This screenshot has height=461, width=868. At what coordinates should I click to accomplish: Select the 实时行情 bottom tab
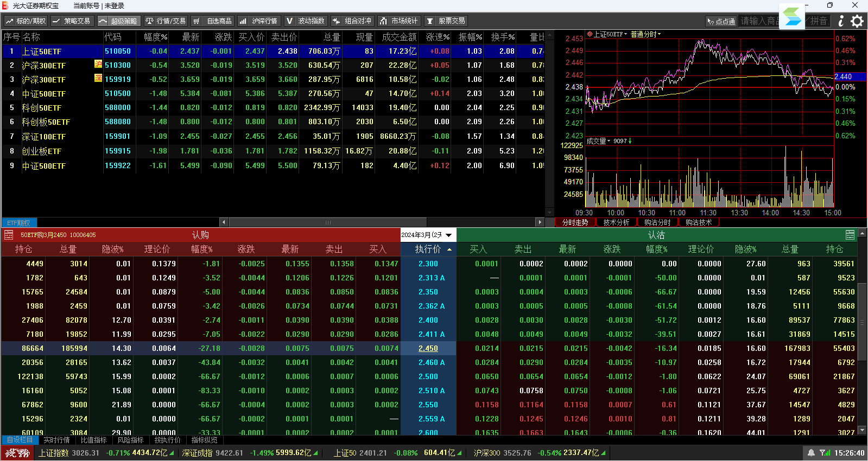[x=56, y=440]
